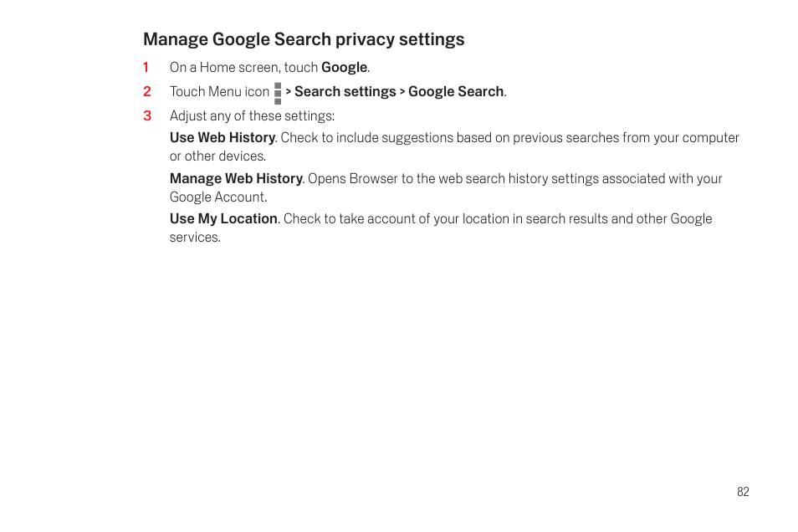Click the bold 'Google Search' text in step 2
This screenshot has width=798, height=532.
[456, 92]
